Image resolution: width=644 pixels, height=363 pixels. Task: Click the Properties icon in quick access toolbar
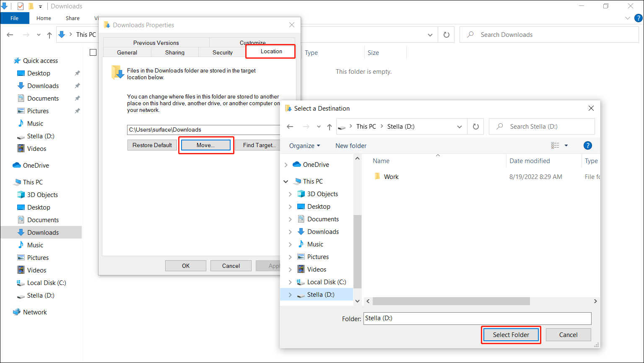(x=20, y=6)
